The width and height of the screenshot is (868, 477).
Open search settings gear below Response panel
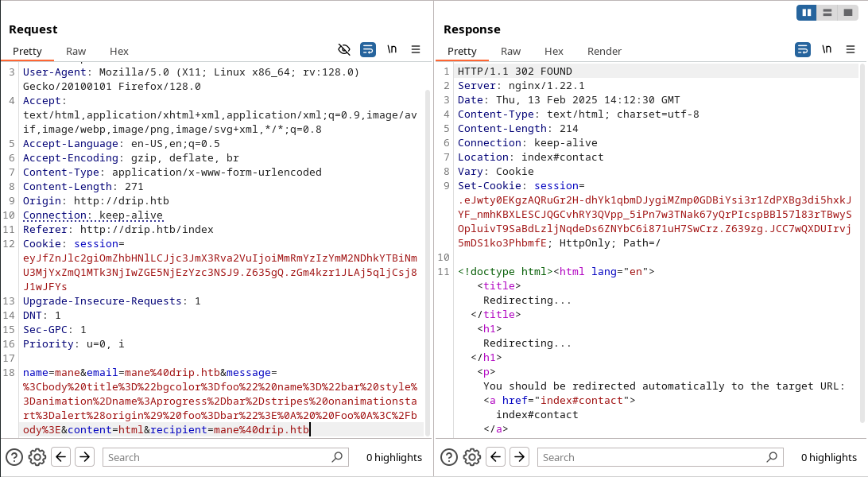coord(471,457)
